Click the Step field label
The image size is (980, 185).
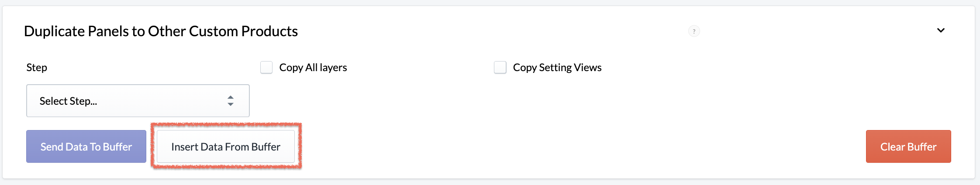37,68
